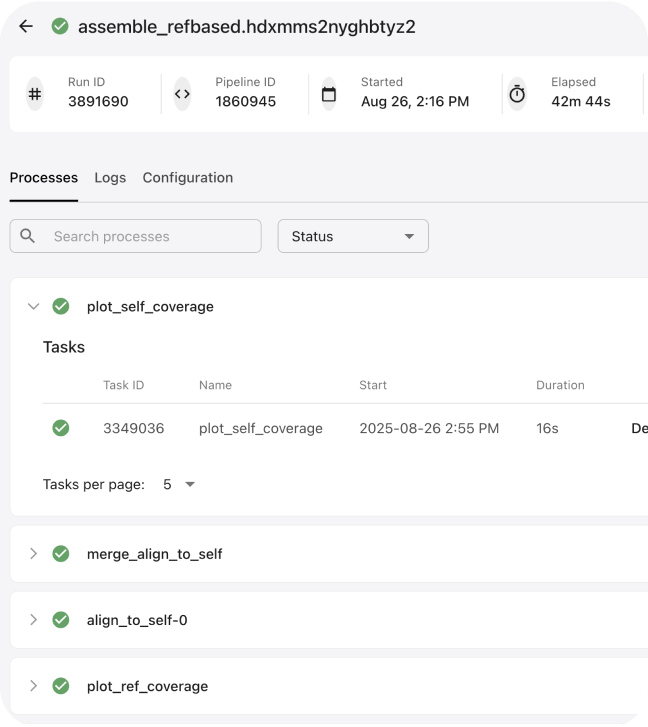Click the hash icon next to Run ID
648x727 pixels.
35,94
